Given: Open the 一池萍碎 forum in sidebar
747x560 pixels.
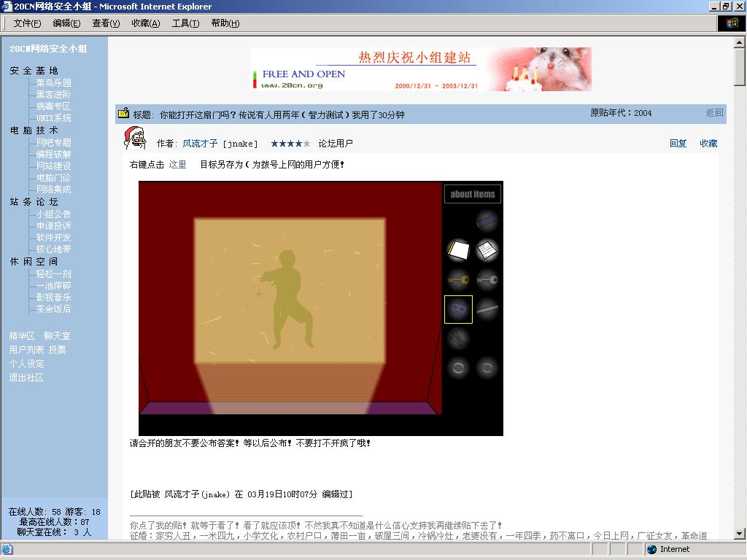Looking at the screenshot, I should [x=54, y=286].
